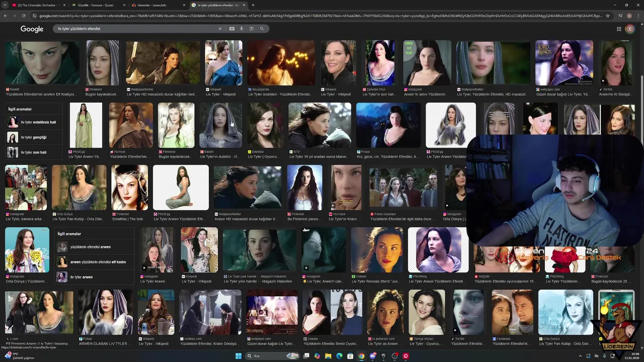Show hidden system tray icons
644x362 pixels.
click(x=580, y=356)
